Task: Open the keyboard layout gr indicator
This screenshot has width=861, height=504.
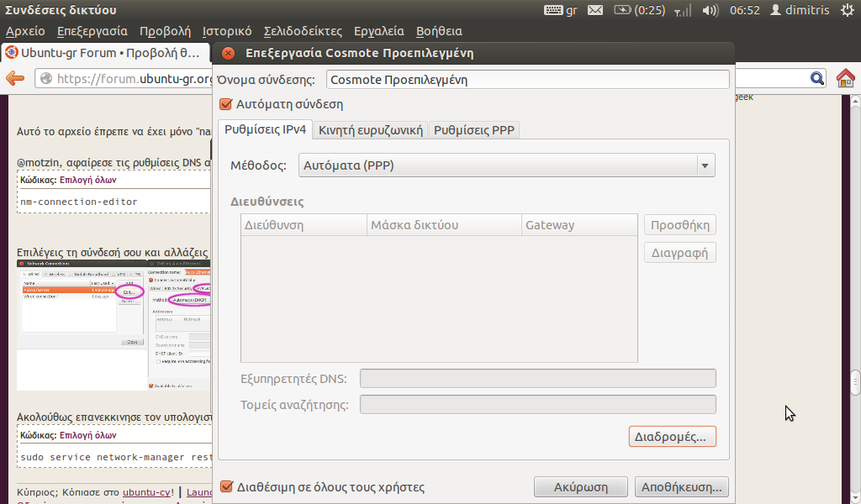Action: tap(562, 10)
